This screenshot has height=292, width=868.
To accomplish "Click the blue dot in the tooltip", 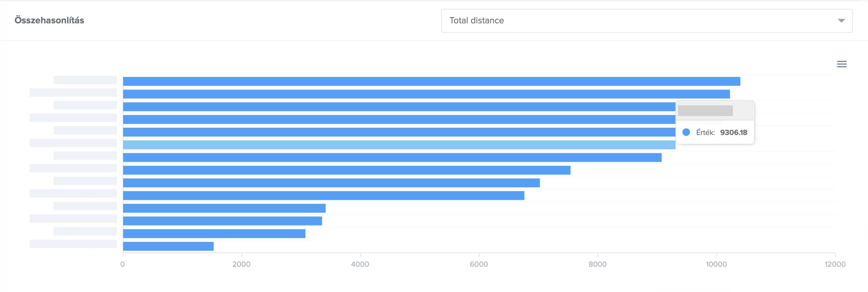I will 686,132.
